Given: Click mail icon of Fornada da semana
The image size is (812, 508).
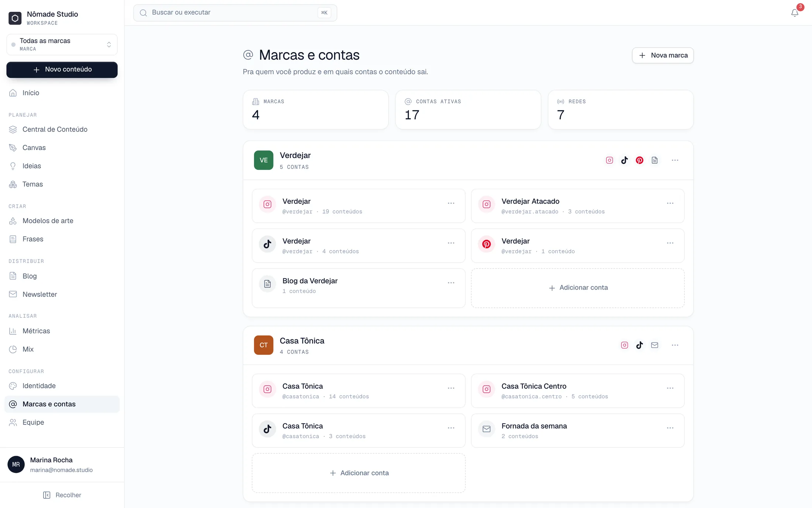Looking at the screenshot, I should [x=486, y=429].
